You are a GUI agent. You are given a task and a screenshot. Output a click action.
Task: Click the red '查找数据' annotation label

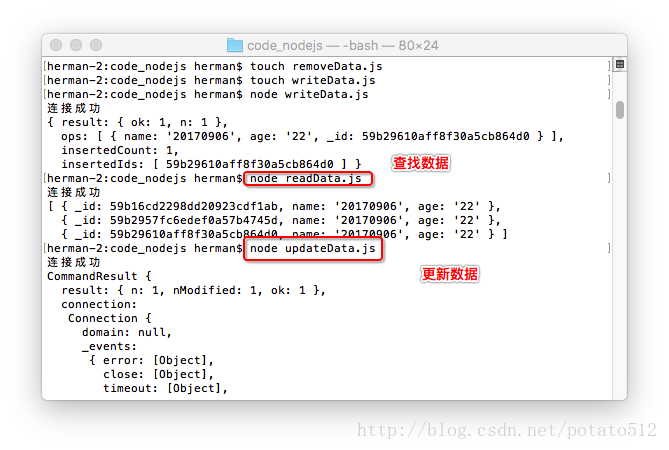421,163
